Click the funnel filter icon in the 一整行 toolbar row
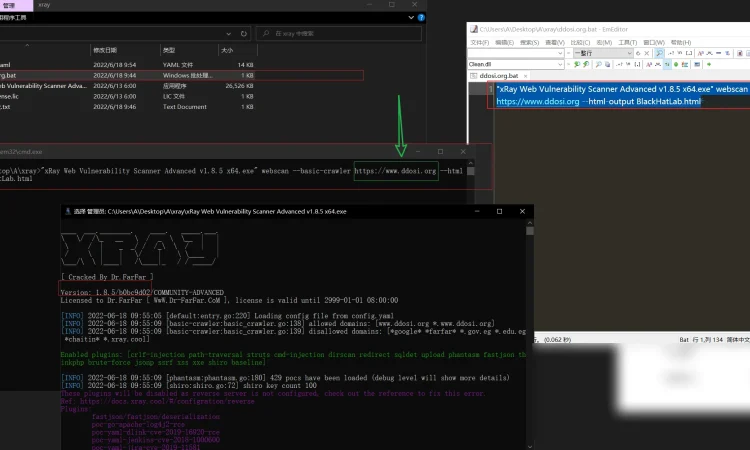 727,53
